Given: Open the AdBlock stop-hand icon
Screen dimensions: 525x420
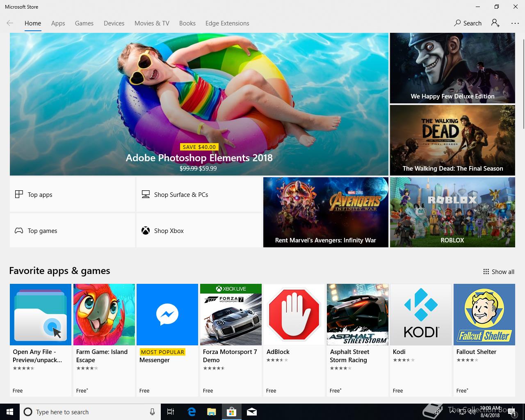Looking at the screenshot, I should coord(294,315).
